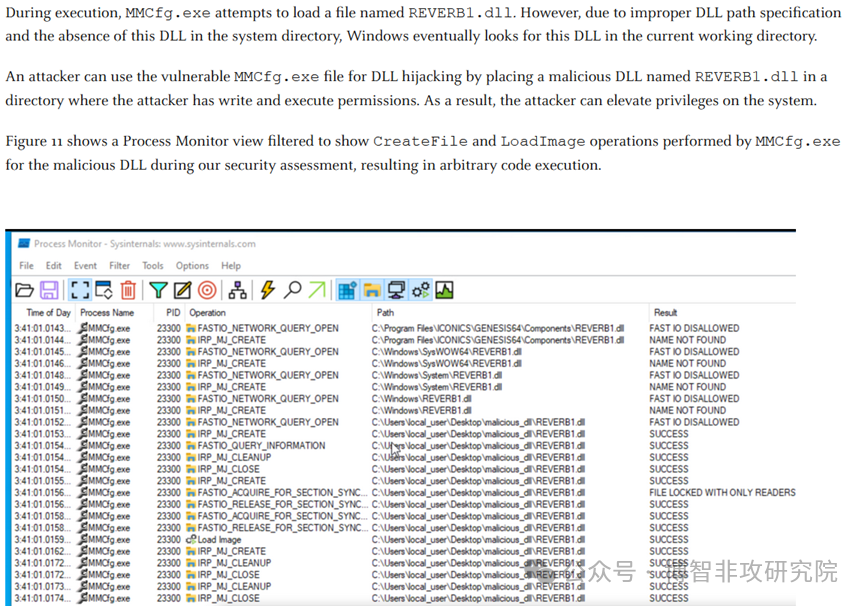Select the row timed 3:41:01.0155
This screenshot has height=606, width=865.
pyautogui.click(x=405, y=481)
